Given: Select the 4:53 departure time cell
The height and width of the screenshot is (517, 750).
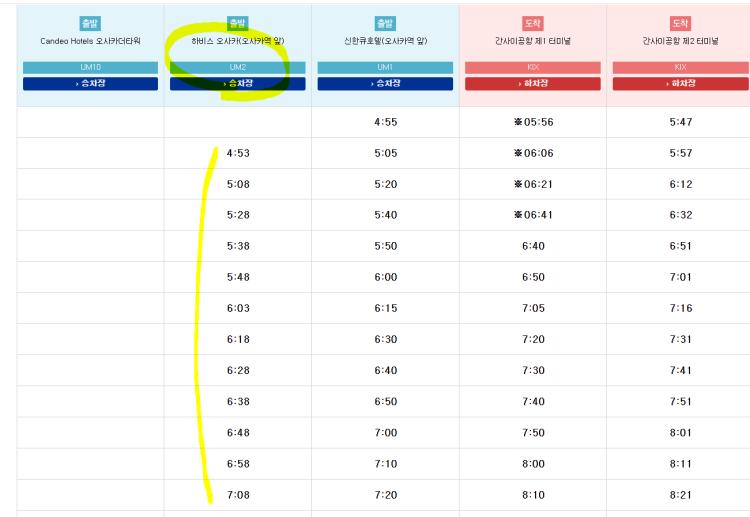Looking at the screenshot, I should pyautogui.click(x=238, y=153).
